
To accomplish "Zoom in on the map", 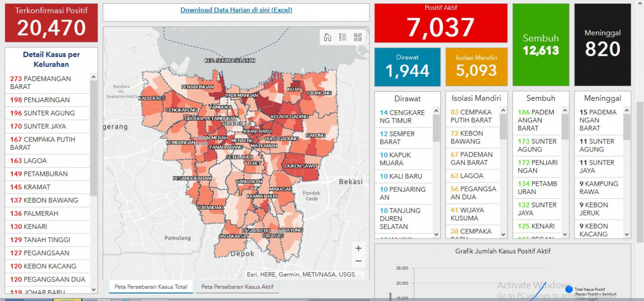I will (358, 248).
